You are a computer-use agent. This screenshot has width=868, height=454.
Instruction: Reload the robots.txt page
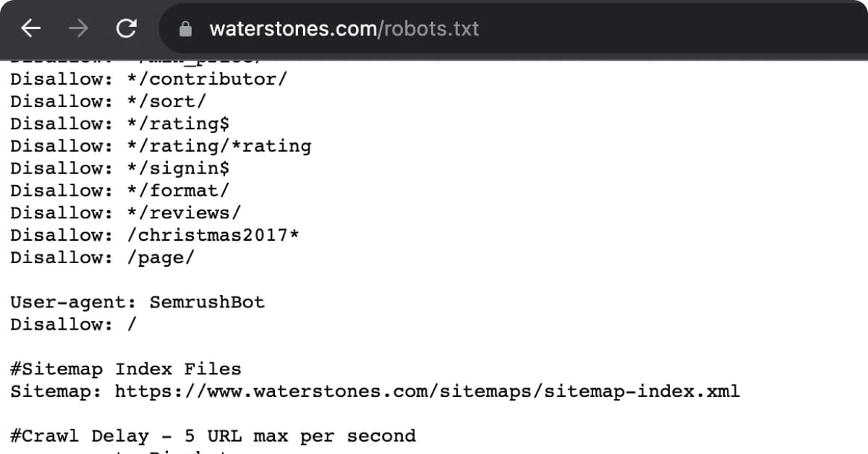(126, 28)
